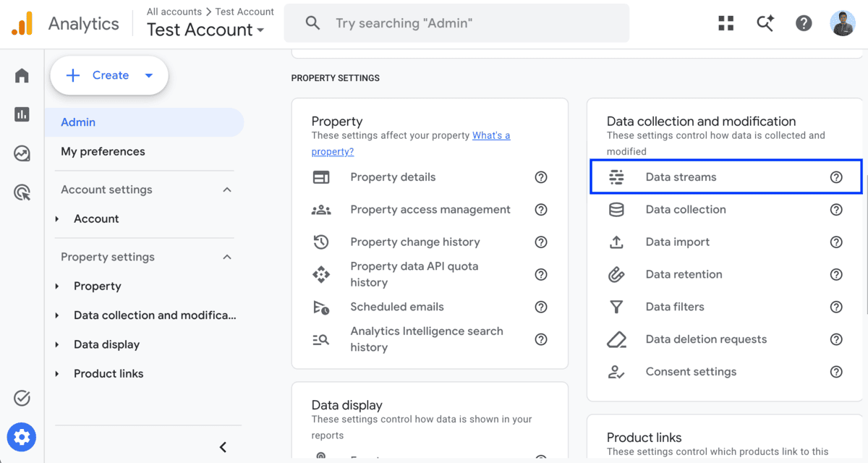
Task: Expand the Product links tree item
Action: tap(57, 374)
